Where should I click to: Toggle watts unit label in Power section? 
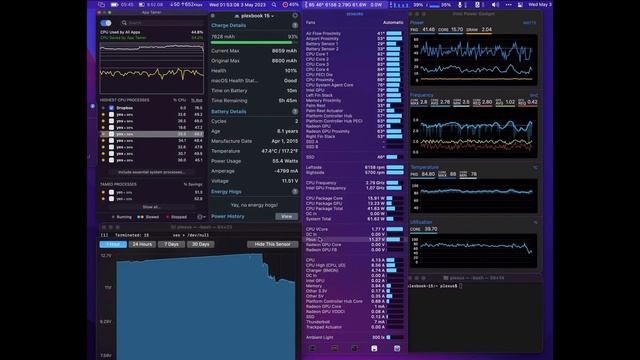click(x=529, y=23)
